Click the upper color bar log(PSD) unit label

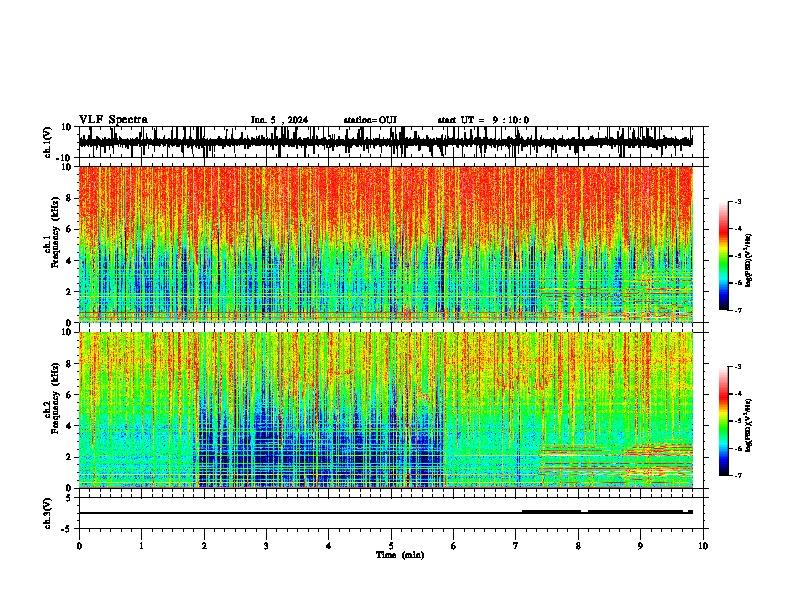pyautogui.click(x=749, y=260)
